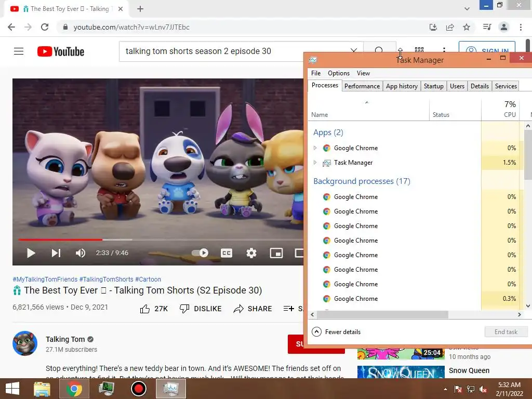Bookmark this page with star icon
The width and height of the screenshot is (532, 399).
tap(467, 27)
